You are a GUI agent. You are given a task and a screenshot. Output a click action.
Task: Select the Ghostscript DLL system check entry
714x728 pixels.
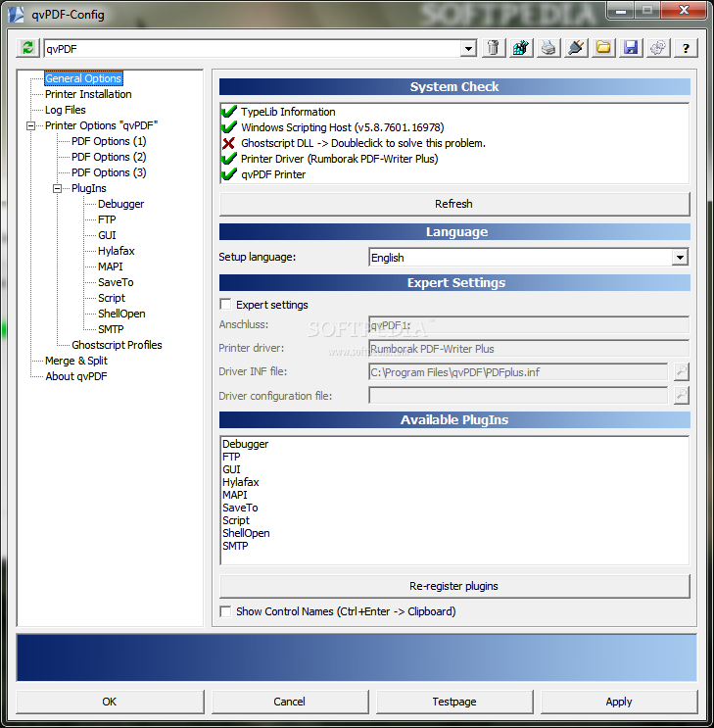(x=363, y=143)
